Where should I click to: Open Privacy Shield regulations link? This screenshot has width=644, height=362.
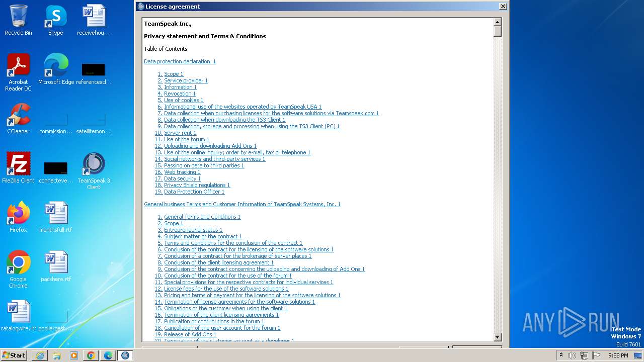[x=197, y=185]
